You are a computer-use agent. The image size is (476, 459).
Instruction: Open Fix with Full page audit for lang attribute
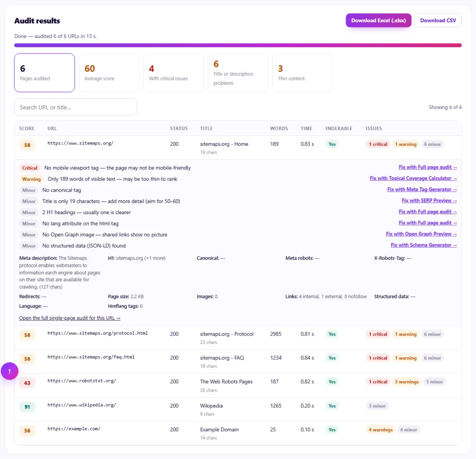[x=428, y=223]
